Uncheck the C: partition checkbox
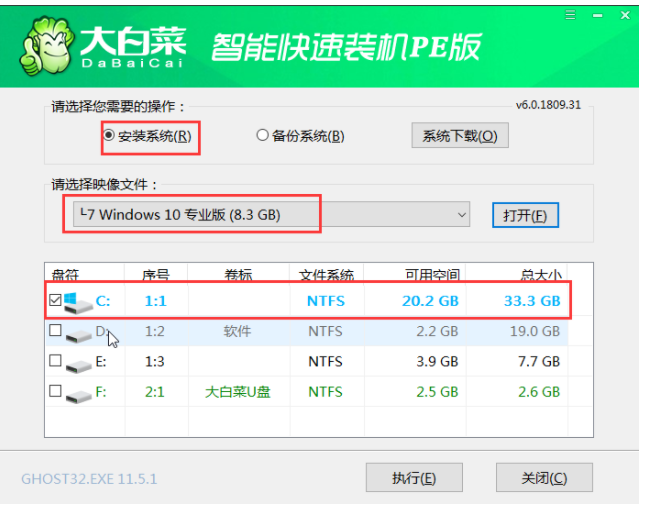The width and height of the screenshot is (648, 512). (55, 300)
